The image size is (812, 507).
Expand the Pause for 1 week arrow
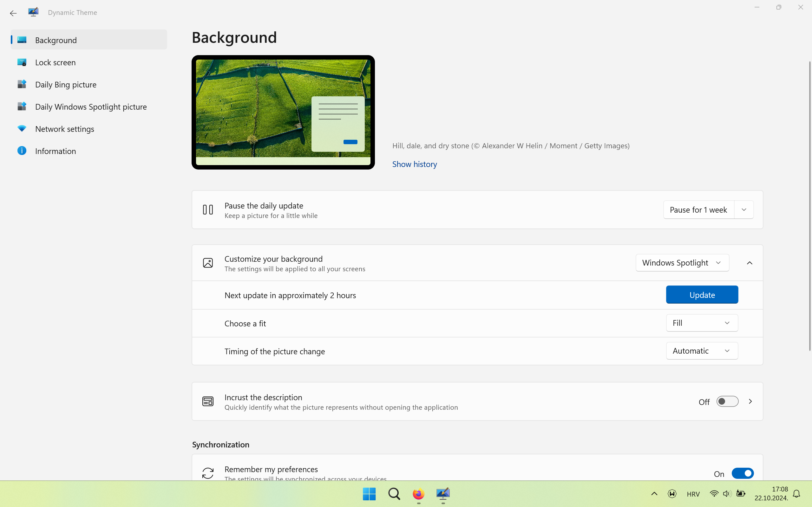[x=743, y=209]
